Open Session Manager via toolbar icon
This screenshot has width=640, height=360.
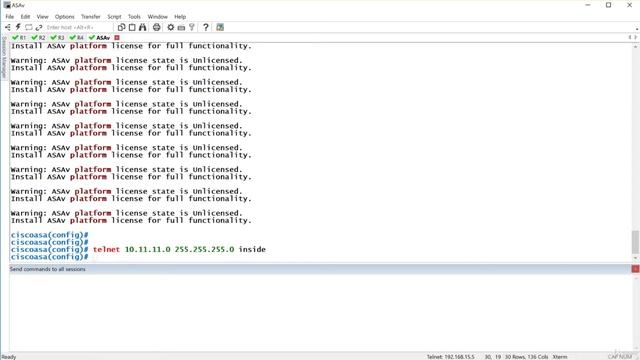point(8,27)
